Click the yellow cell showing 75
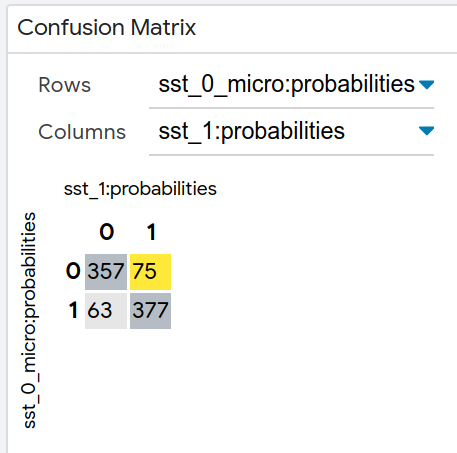 (x=150, y=272)
